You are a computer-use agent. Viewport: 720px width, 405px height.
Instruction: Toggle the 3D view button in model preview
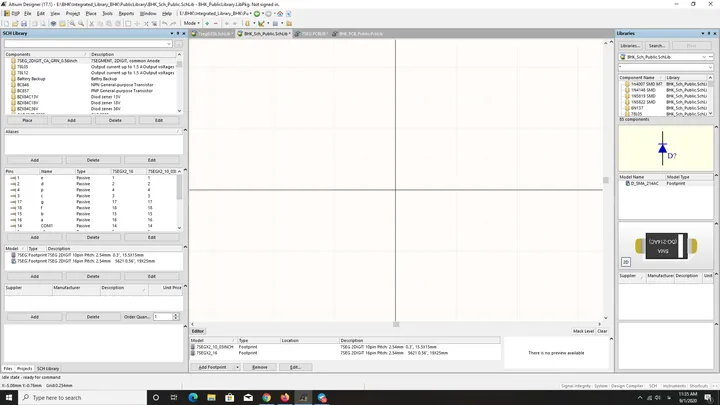[625, 262]
